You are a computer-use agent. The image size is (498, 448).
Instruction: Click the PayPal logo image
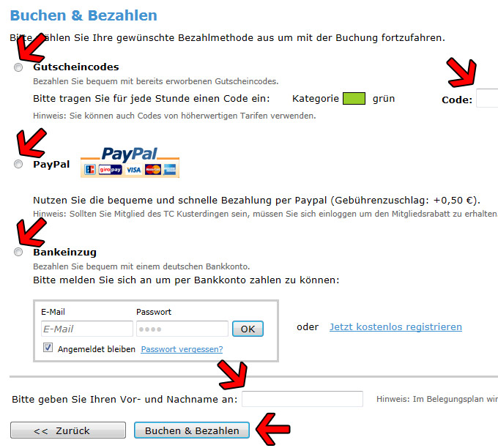coord(130,162)
